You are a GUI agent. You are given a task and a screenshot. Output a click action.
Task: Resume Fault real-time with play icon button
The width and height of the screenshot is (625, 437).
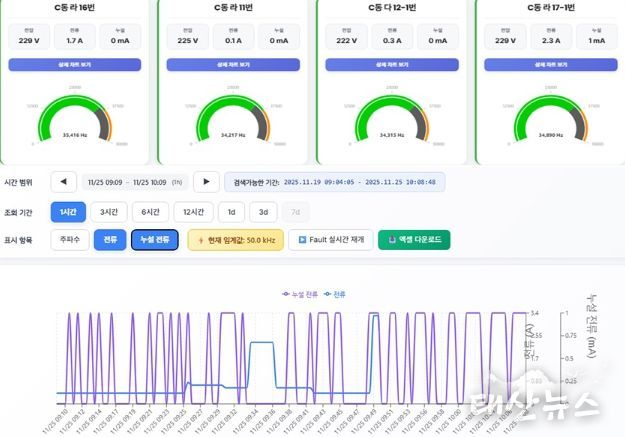coord(330,240)
